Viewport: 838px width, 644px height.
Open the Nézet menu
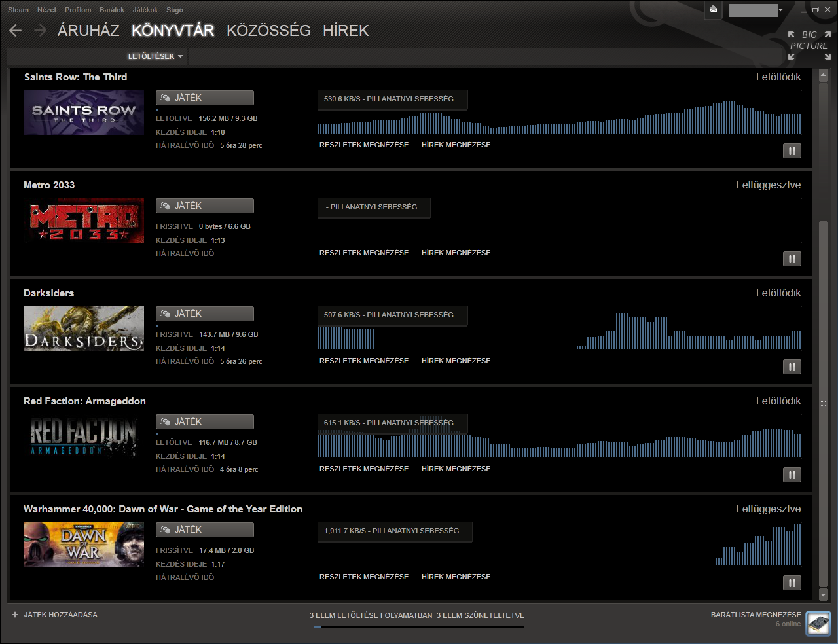pyautogui.click(x=46, y=10)
